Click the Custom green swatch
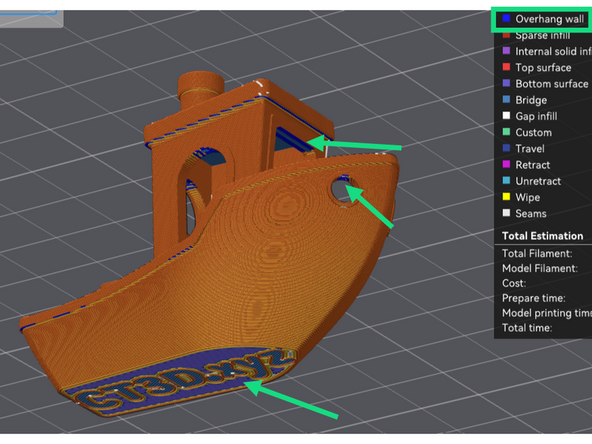592x444 pixels. (506, 132)
